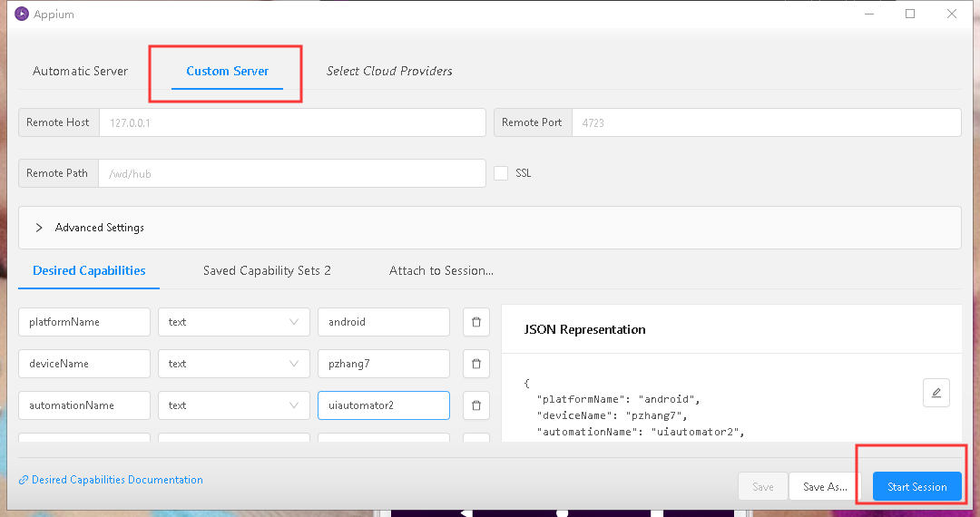Select the Custom Server tab
This screenshot has width=980, height=517.
[x=228, y=71]
